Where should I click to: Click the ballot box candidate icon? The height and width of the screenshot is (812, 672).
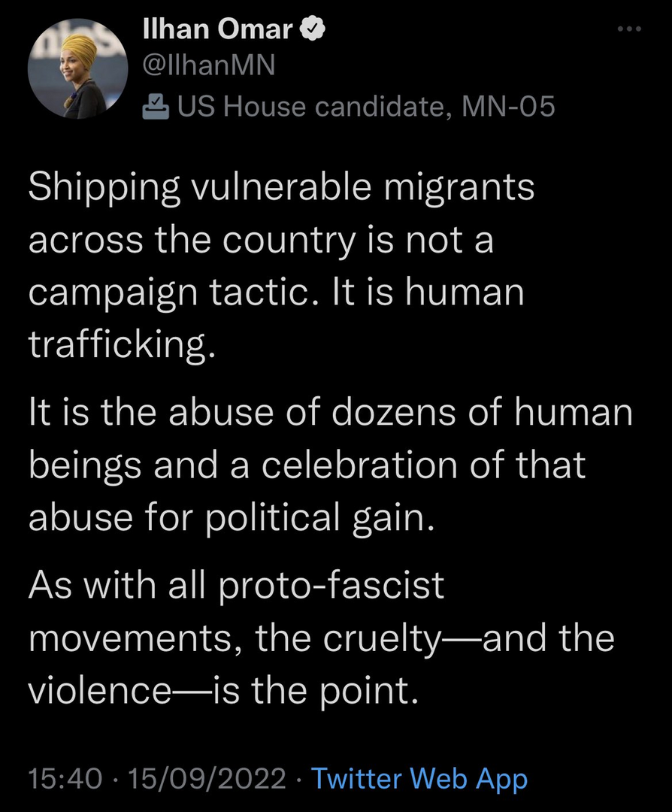(x=156, y=107)
